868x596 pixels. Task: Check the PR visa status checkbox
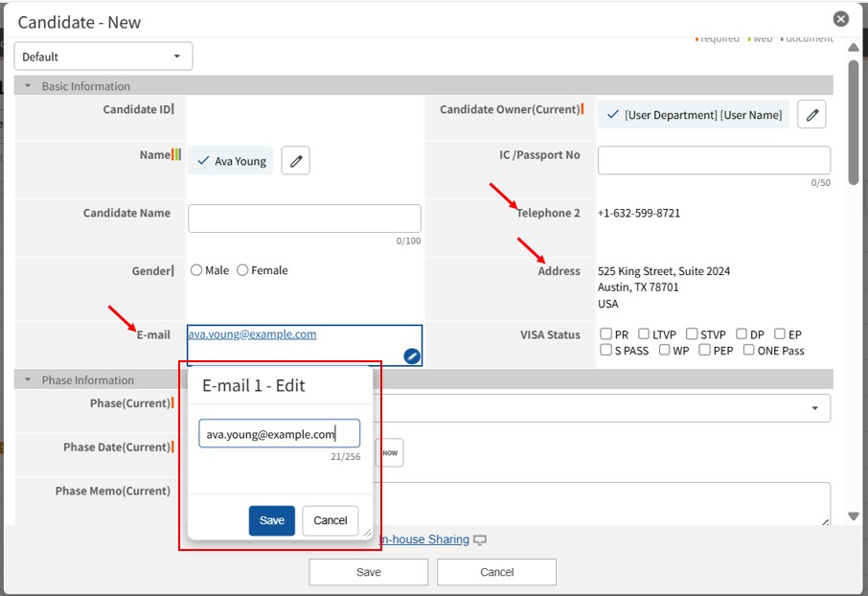pos(605,334)
